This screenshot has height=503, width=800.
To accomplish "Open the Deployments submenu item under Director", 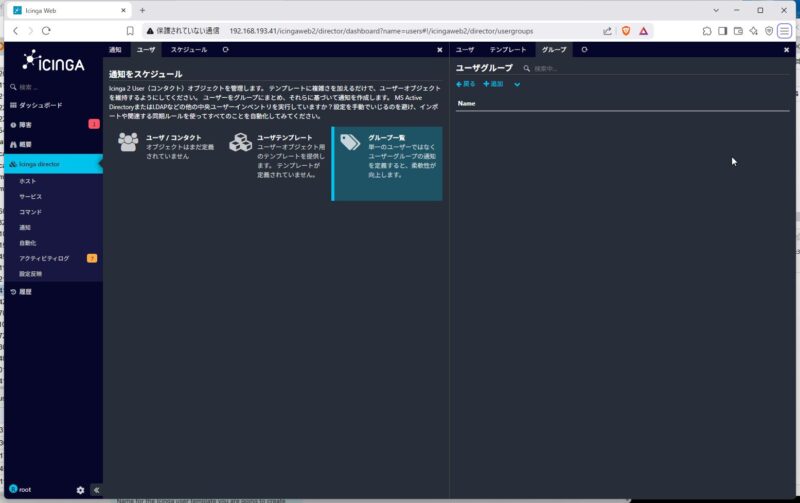I will coord(31,274).
